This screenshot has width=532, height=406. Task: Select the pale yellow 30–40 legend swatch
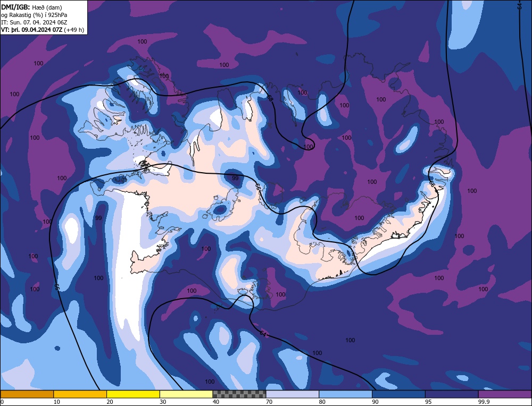coord(186,394)
